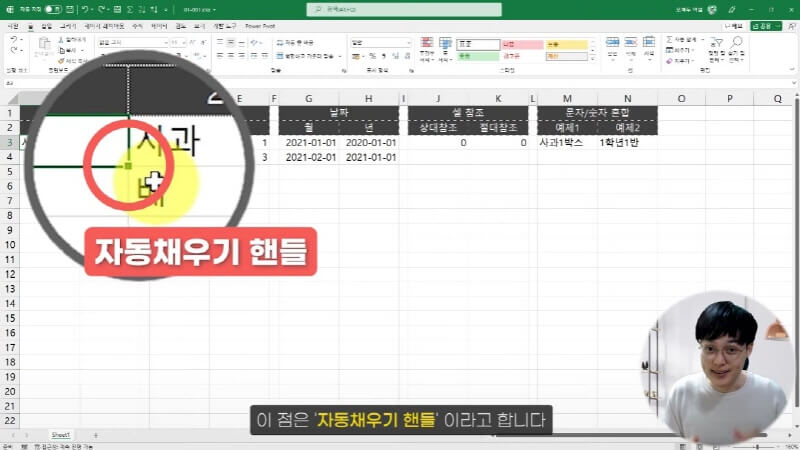Click the comma style icon

pyautogui.click(x=384, y=56)
